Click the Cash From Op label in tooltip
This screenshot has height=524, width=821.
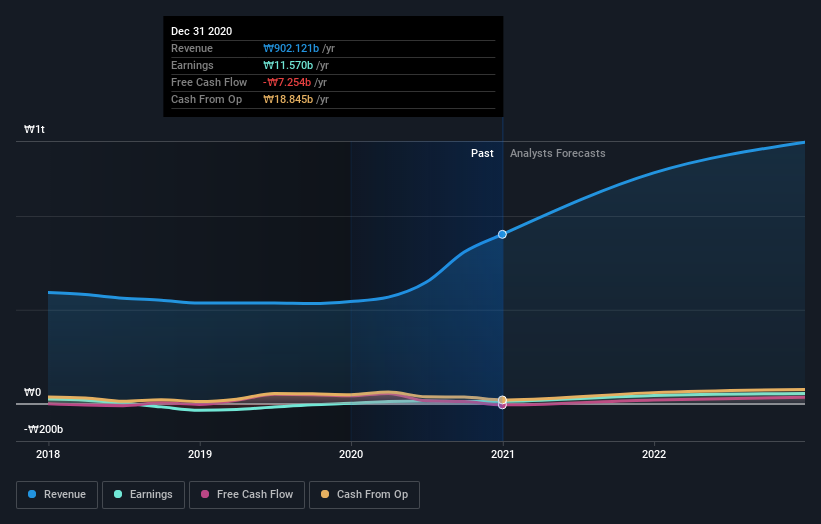[206, 99]
